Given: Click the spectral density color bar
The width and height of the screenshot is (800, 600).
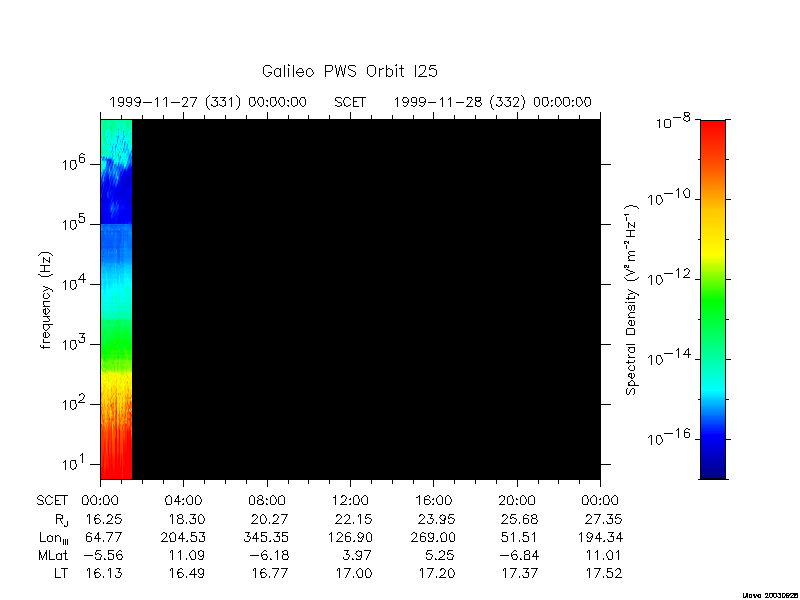Looking at the screenshot, I should (713, 299).
